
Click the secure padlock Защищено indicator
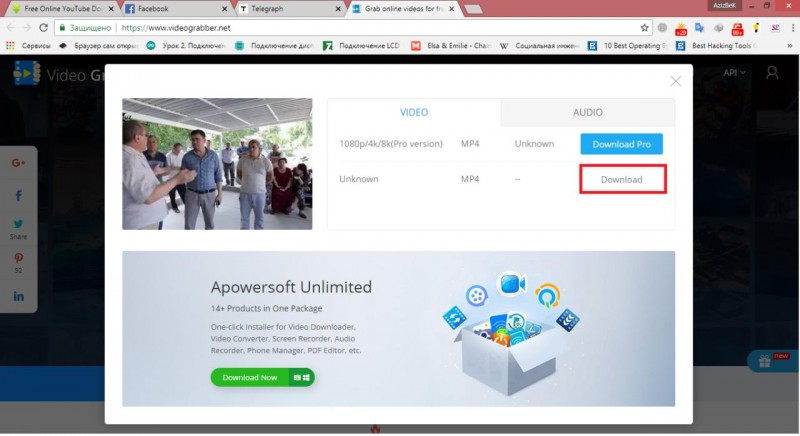coord(85,28)
